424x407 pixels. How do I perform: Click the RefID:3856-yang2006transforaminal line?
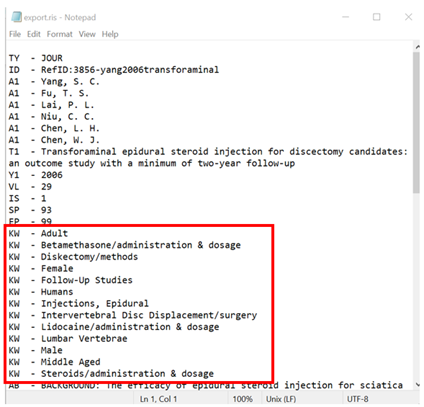(114, 70)
